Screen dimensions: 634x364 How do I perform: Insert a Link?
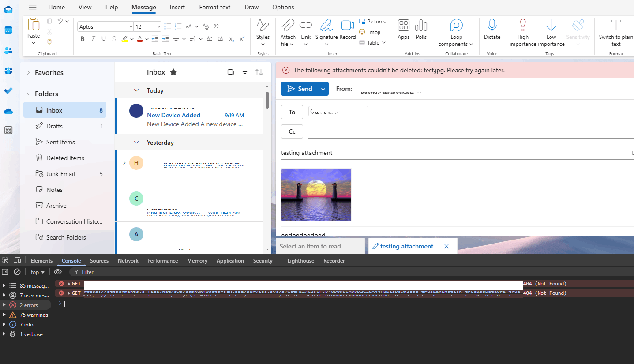pos(306,32)
